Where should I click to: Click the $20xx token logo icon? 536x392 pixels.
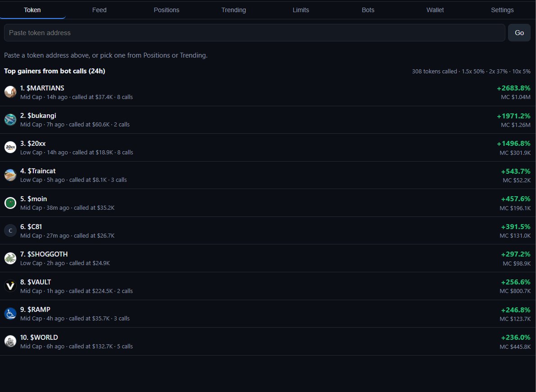point(10,148)
